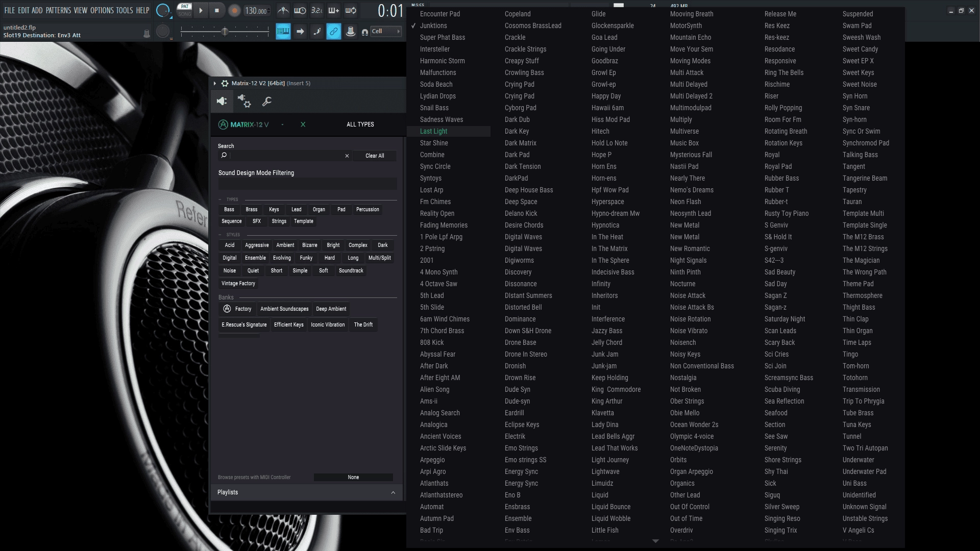
Task: Click the search magnifier icon
Action: [224, 155]
